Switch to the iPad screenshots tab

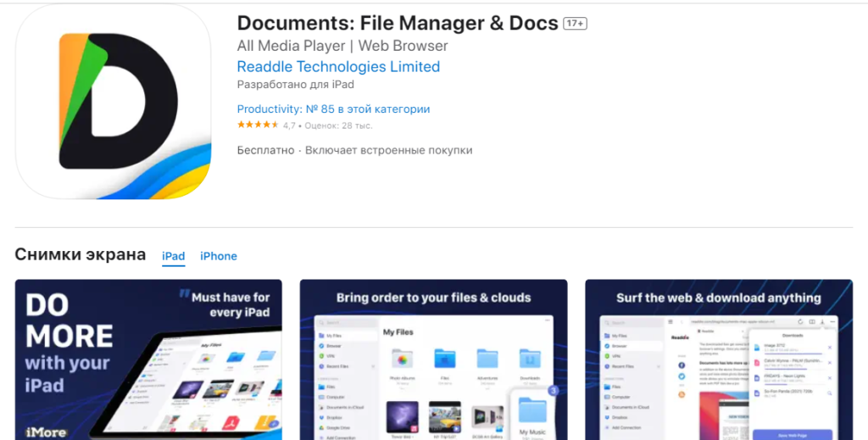[x=173, y=256]
